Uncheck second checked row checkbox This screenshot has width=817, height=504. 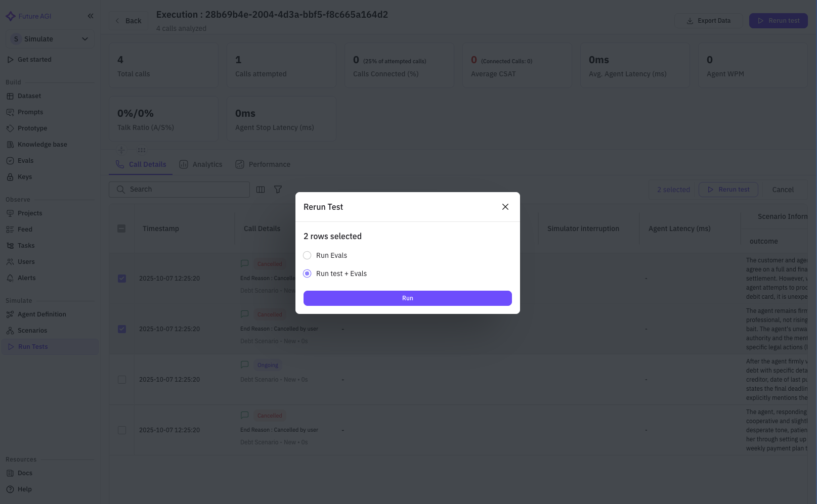122,329
